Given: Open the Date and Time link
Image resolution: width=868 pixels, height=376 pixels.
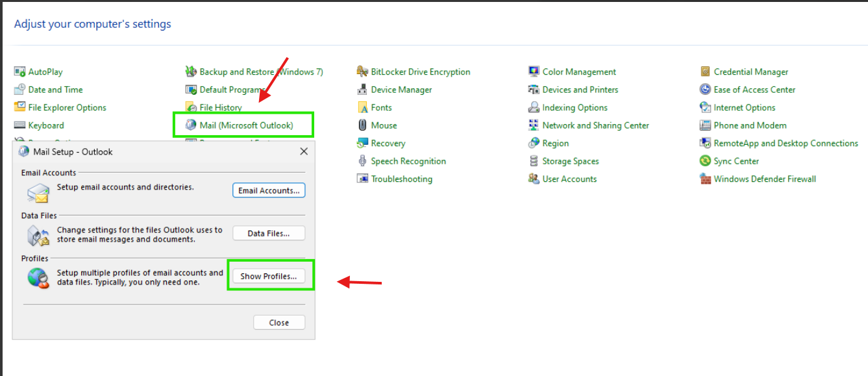Looking at the screenshot, I should pyautogui.click(x=55, y=90).
